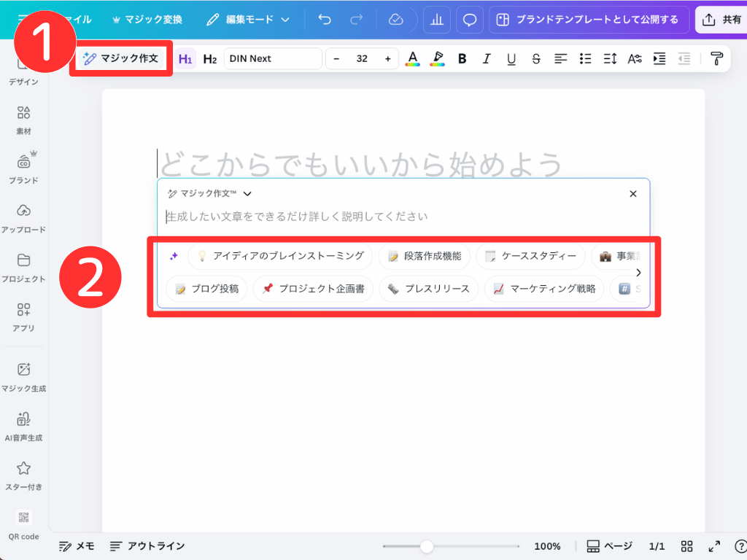747x560 pixels.
Task: Toggle bold formatting
Action: tap(462, 58)
